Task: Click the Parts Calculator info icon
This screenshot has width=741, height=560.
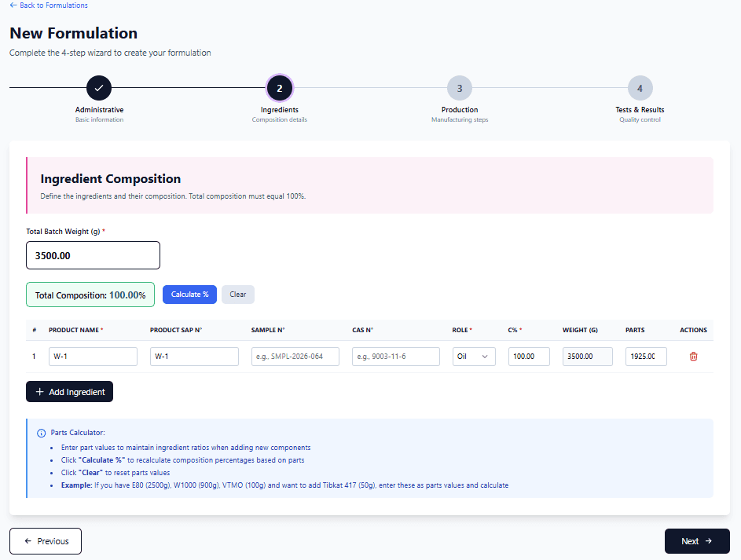Action: click(x=41, y=433)
